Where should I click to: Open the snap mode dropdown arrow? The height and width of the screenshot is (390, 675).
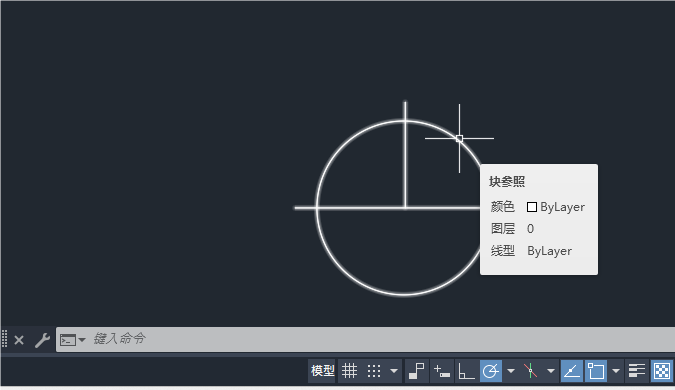tap(394, 371)
